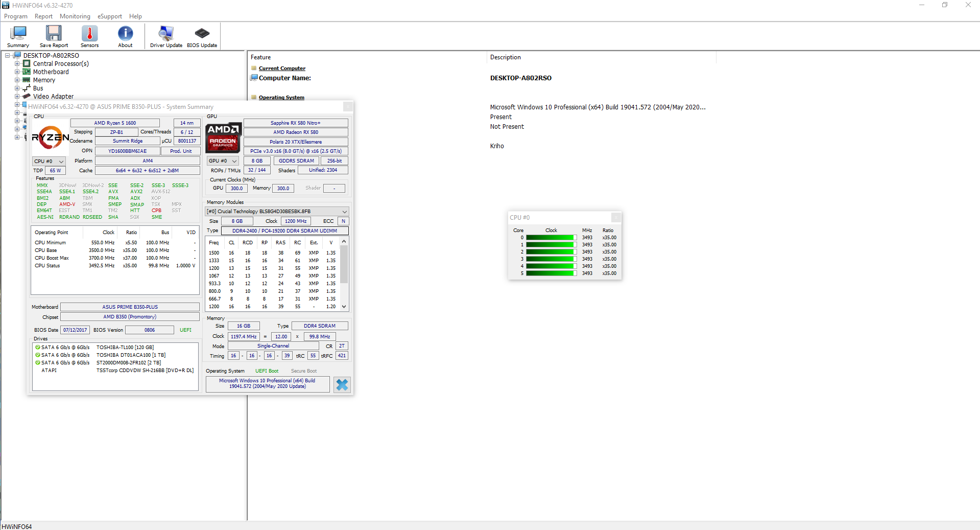Open the Crucial Technology memory module dropdown
Screen dimensions: 980x530
[x=277, y=212]
